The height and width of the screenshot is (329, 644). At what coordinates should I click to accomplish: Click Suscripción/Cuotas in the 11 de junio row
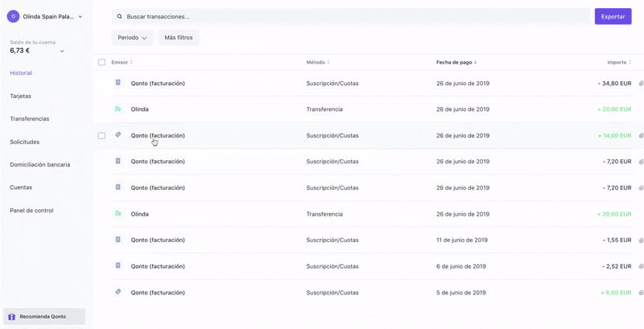coord(332,240)
